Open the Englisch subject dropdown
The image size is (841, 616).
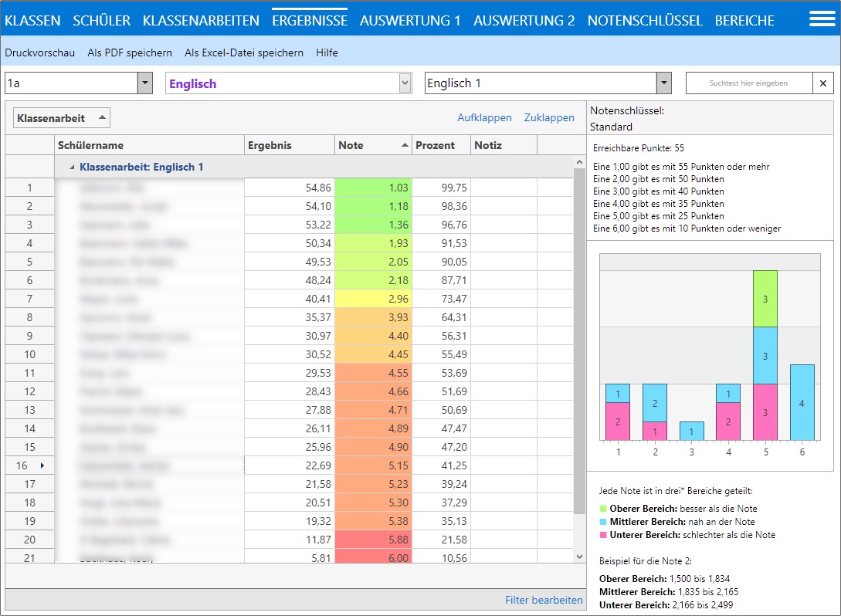pos(405,83)
